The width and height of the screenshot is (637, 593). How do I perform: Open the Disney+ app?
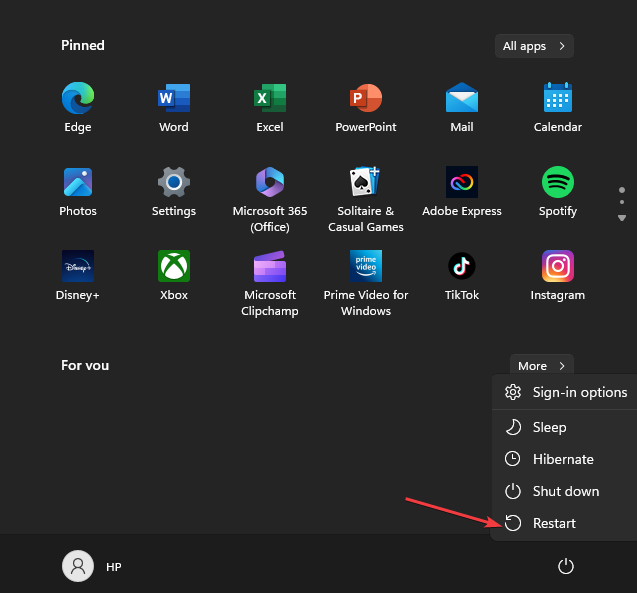pyautogui.click(x=78, y=275)
